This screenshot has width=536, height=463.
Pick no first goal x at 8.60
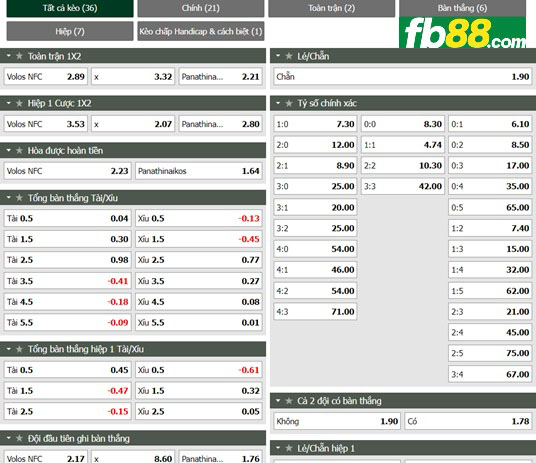point(133,458)
